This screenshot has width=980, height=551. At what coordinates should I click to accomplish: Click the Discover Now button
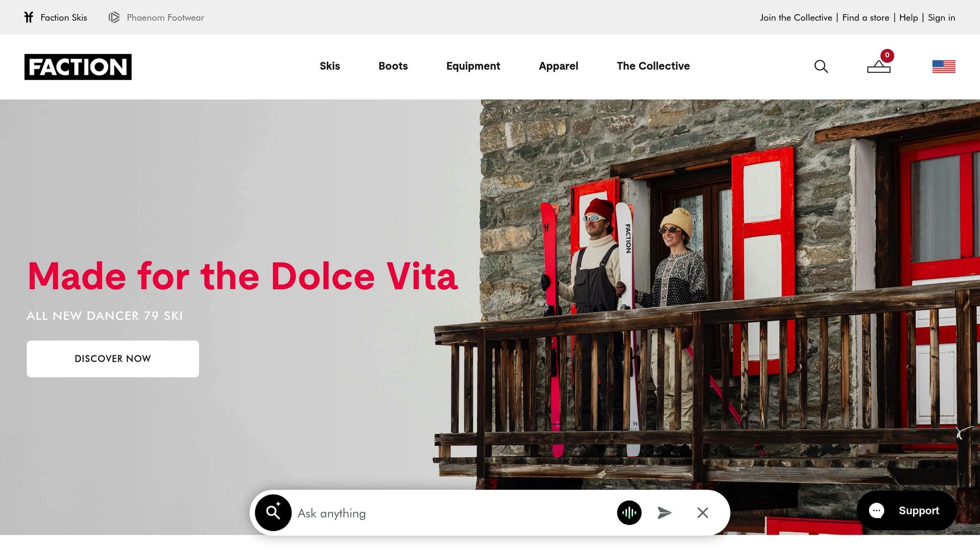[113, 359]
